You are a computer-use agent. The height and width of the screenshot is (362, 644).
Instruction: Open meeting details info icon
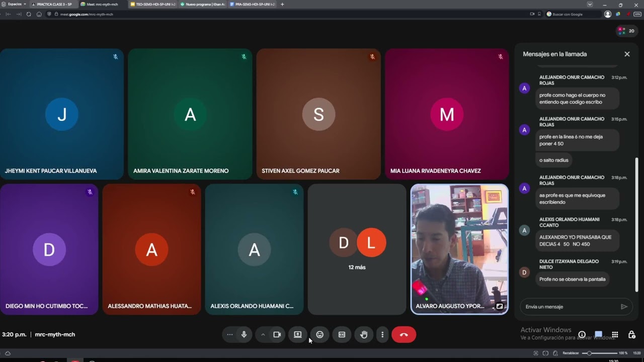(x=582, y=334)
